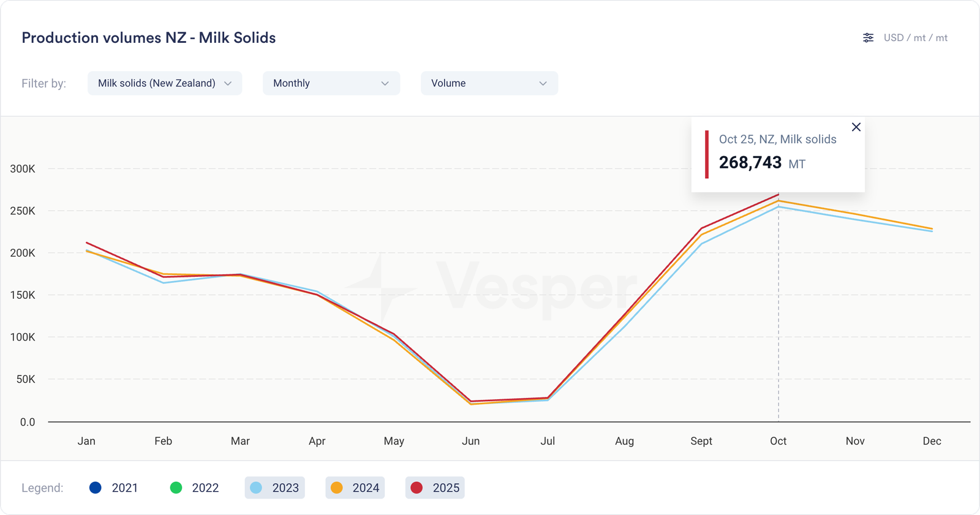This screenshot has height=515, width=980.
Task: Click the dark blue 2021 color dot
Action: point(96,488)
